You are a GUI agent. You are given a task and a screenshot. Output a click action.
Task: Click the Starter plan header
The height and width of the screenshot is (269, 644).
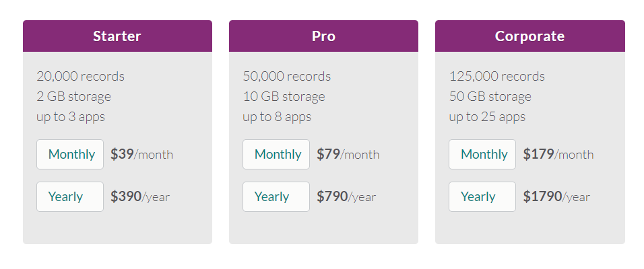(x=117, y=36)
